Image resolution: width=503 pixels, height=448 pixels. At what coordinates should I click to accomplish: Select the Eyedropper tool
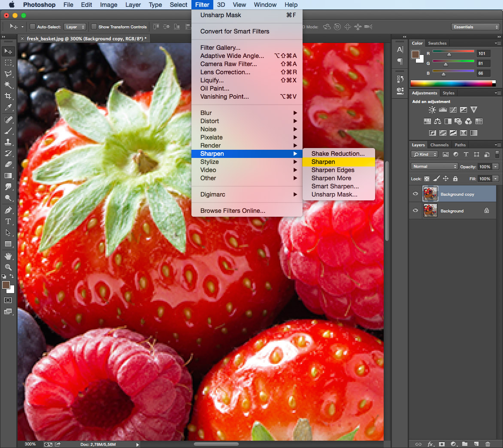(8, 107)
